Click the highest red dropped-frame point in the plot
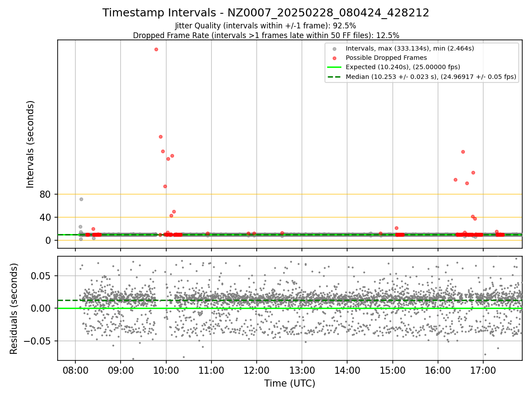532x399 pixels. tap(156, 49)
